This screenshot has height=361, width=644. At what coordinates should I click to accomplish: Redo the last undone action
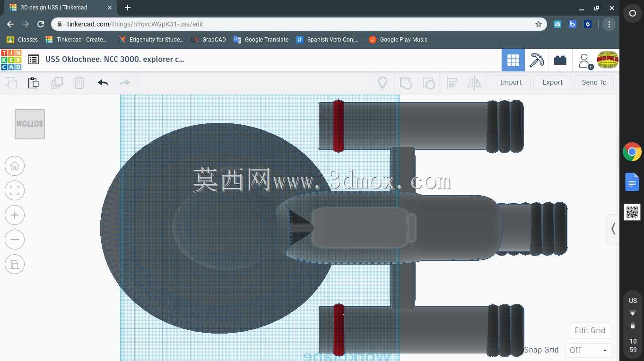point(125,83)
